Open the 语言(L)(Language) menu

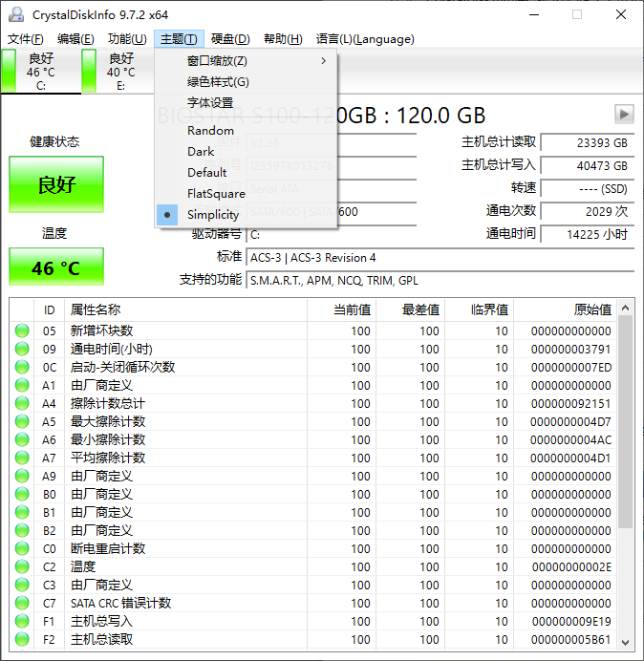tap(365, 39)
